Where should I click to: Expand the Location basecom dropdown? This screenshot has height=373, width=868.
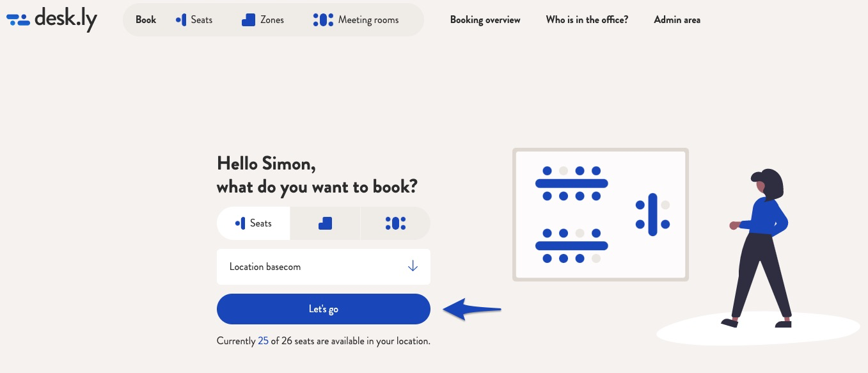pos(324,267)
